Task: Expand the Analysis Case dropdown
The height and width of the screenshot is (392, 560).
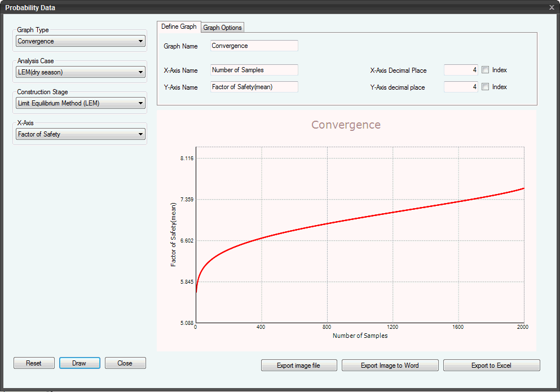Action: [80, 72]
